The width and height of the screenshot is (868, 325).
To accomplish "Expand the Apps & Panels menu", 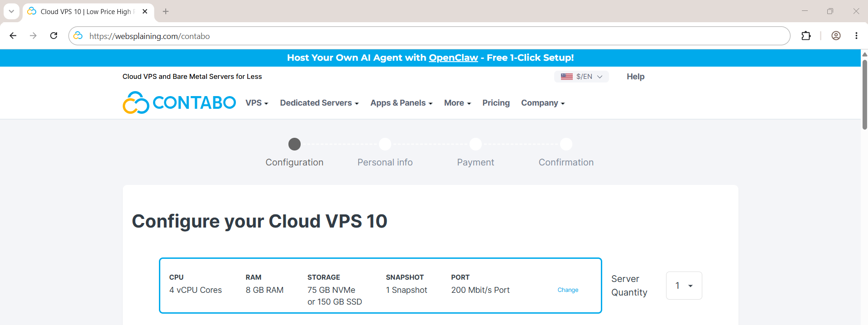I will [x=401, y=103].
